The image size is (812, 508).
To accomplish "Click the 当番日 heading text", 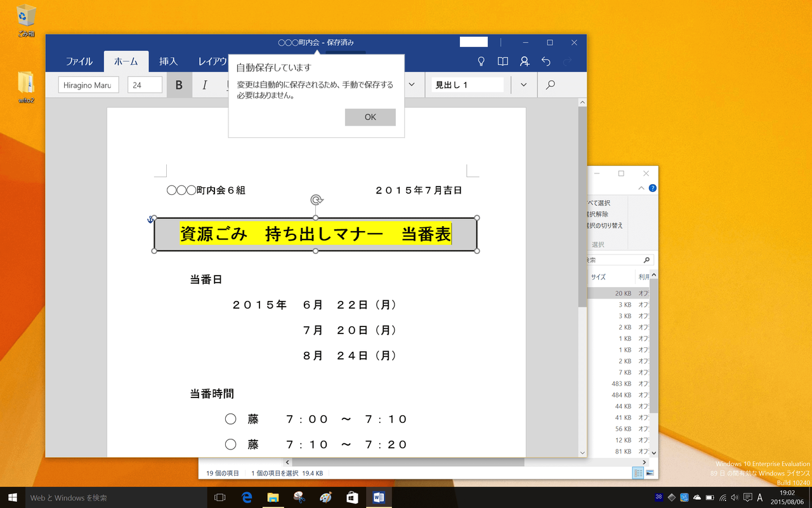I will 206,279.
